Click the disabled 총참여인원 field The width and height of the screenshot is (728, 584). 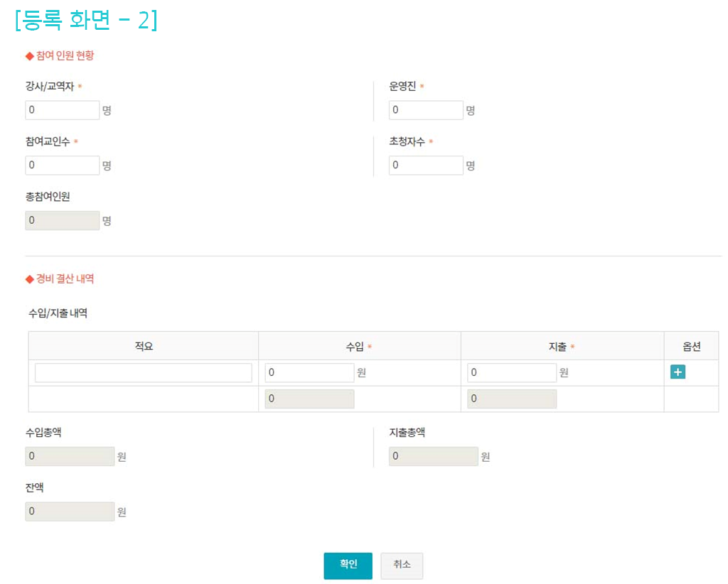(x=63, y=220)
